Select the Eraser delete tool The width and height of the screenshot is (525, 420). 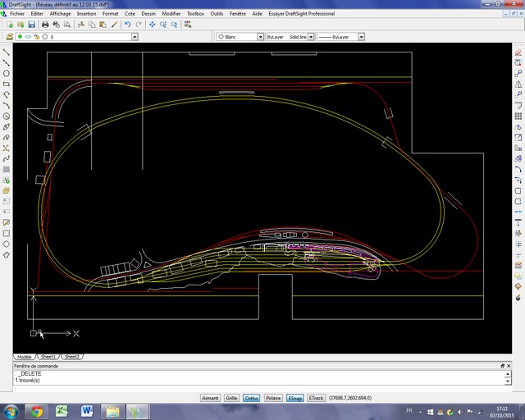518,52
